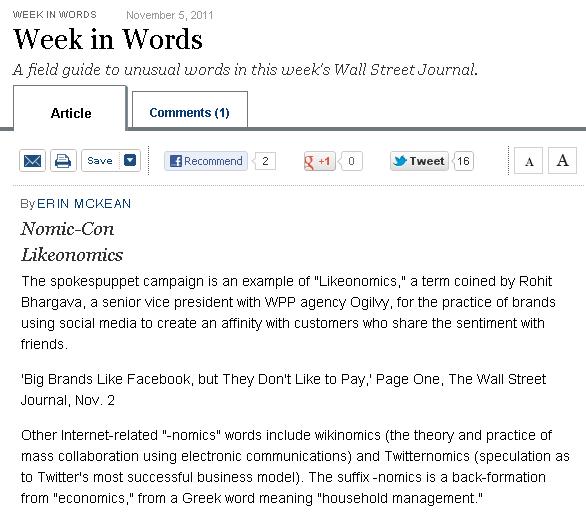Click the Week in Words section label
586x521 pixels.
tap(55, 15)
